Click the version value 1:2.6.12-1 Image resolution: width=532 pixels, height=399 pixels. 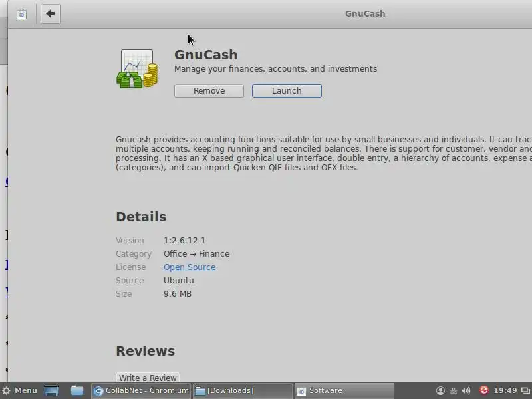click(185, 241)
